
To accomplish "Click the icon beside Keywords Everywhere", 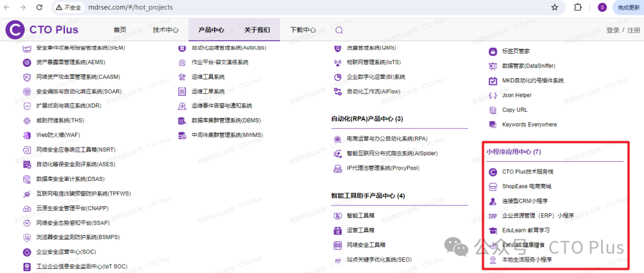I will pyautogui.click(x=493, y=124).
